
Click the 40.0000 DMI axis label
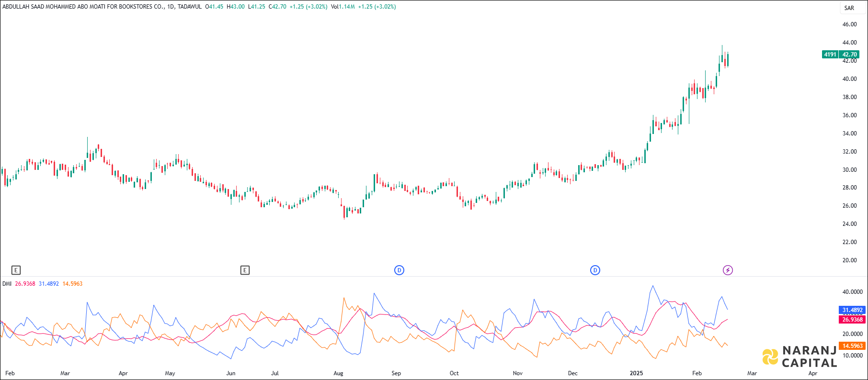853,292
